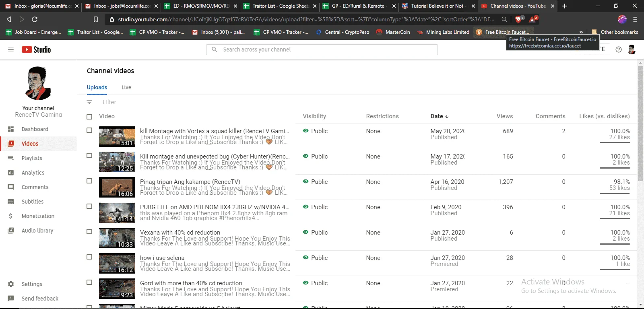This screenshot has height=309, width=644.
Task: Switch to the Inbox - jobs@locumlife browser tab
Action: point(120,6)
